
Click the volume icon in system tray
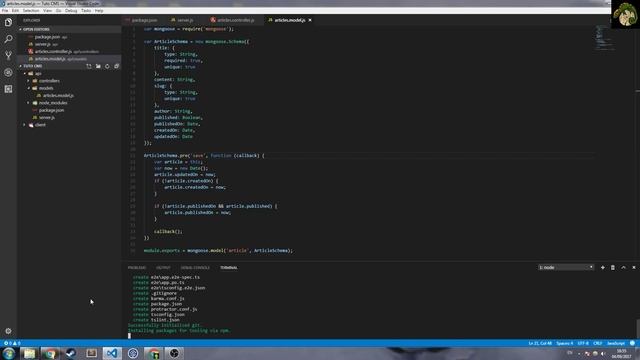pos(603,354)
